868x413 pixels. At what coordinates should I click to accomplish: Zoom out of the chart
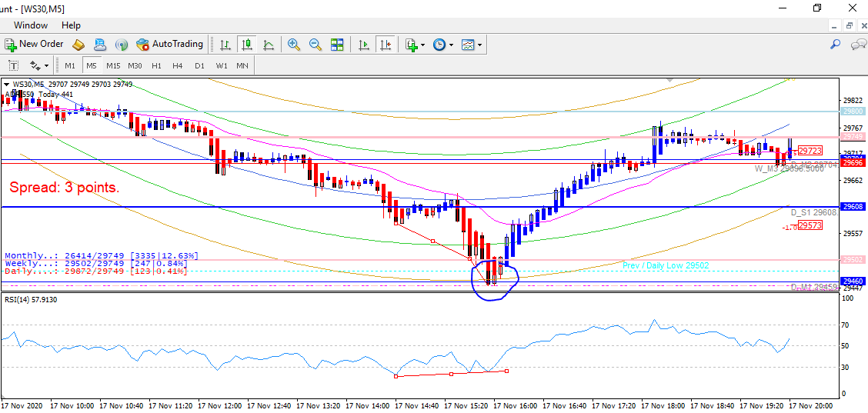pos(315,45)
